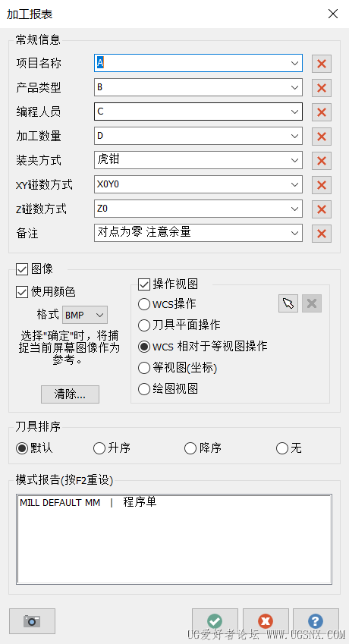Select the 等视图(坐标) radio option
Viewport: 349px width, 644px height.
[x=144, y=368]
